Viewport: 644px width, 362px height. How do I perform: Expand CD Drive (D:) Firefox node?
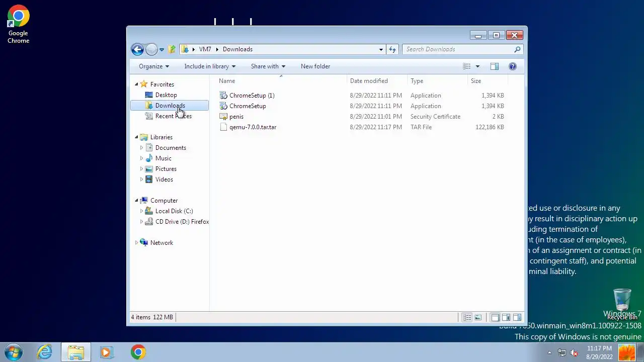click(x=141, y=222)
